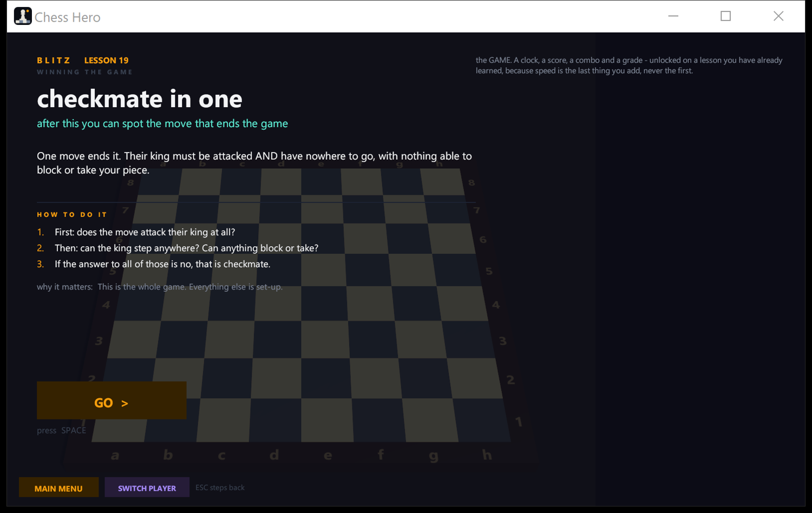Return to MAIN MENU
Viewport: 812px width, 513px height.
click(x=58, y=488)
